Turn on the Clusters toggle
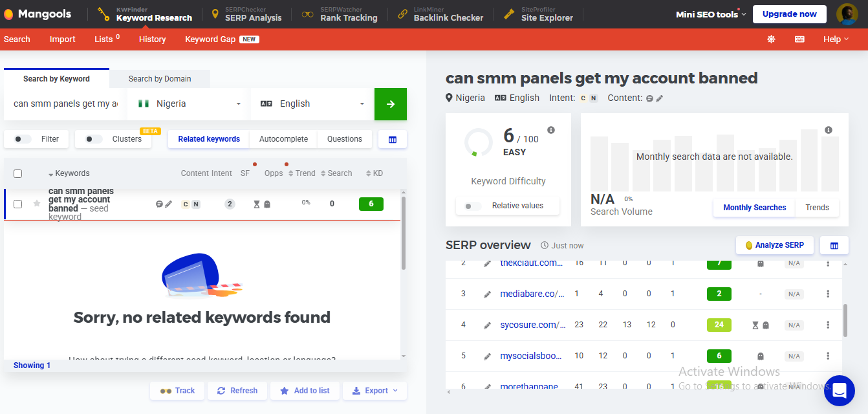 tap(94, 139)
